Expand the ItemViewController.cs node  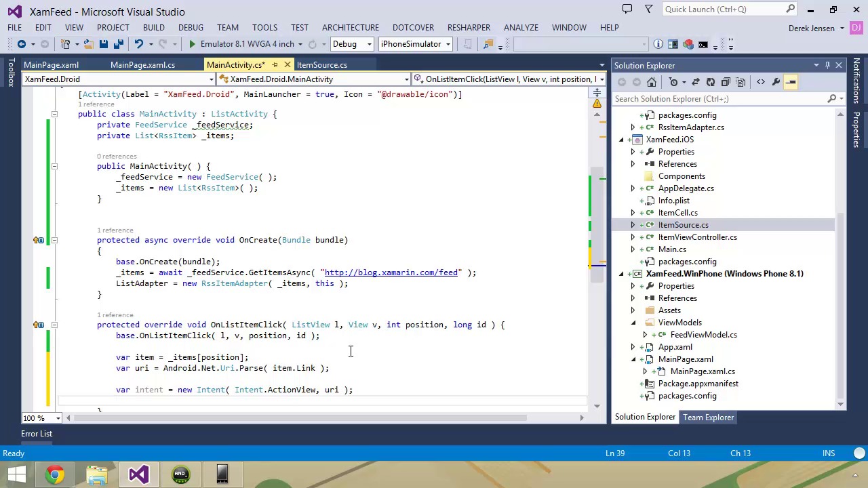[x=633, y=237]
